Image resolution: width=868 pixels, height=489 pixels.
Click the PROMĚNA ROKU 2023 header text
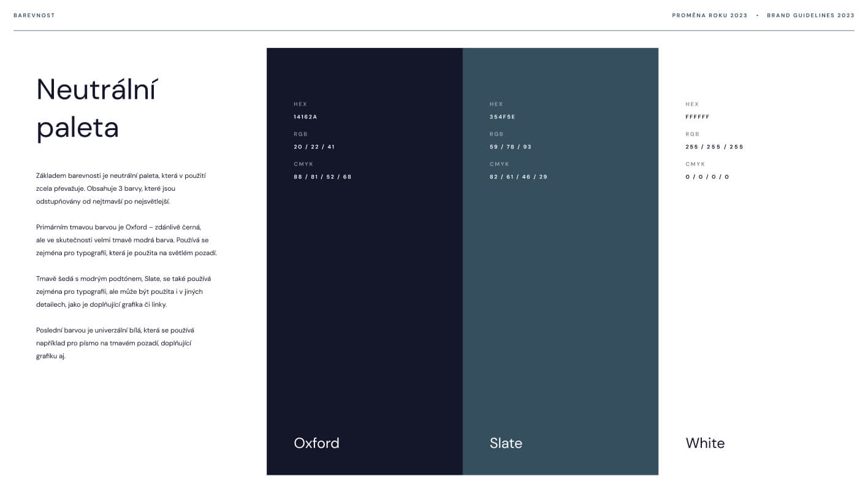(709, 15)
